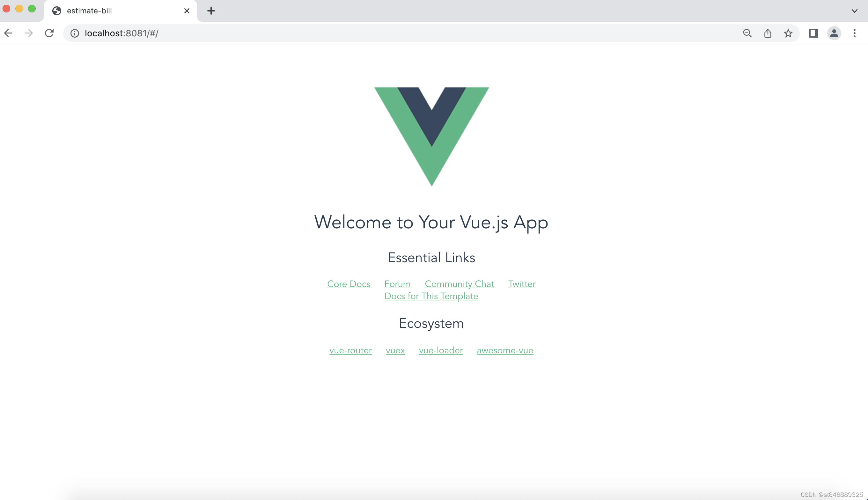Click the awesome-vue ecosystem link

[504, 350]
